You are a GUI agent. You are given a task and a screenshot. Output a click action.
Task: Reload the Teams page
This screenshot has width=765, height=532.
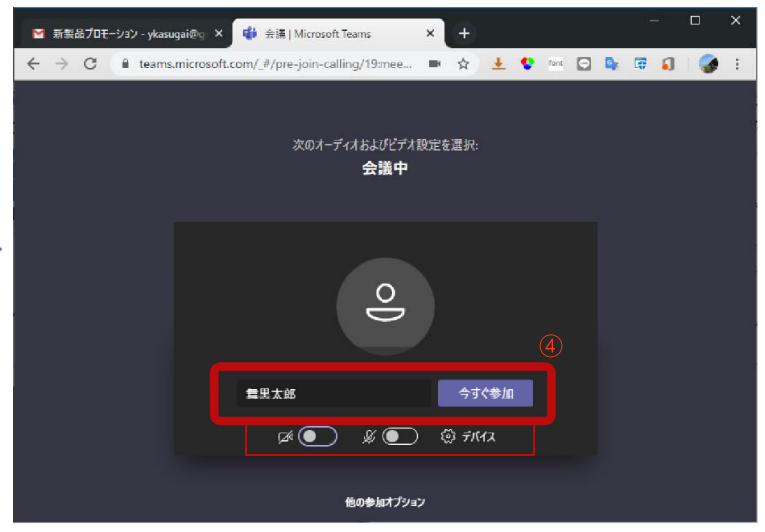pos(90,63)
